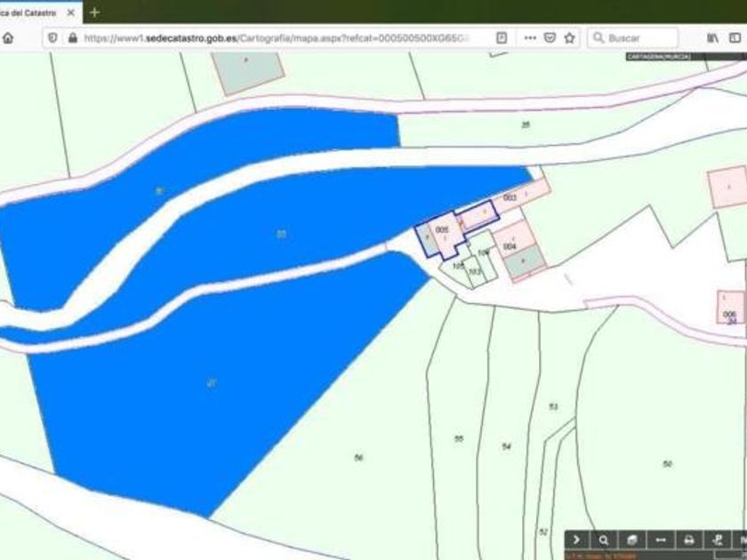
Task: Select blue parcel labeled 27
Action: click(211, 383)
